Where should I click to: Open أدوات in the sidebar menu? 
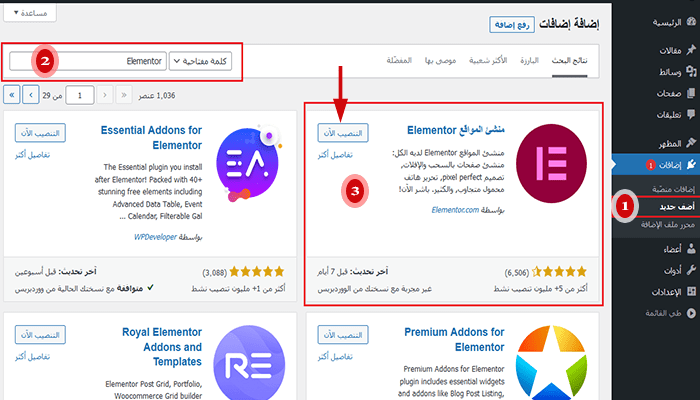point(673,271)
